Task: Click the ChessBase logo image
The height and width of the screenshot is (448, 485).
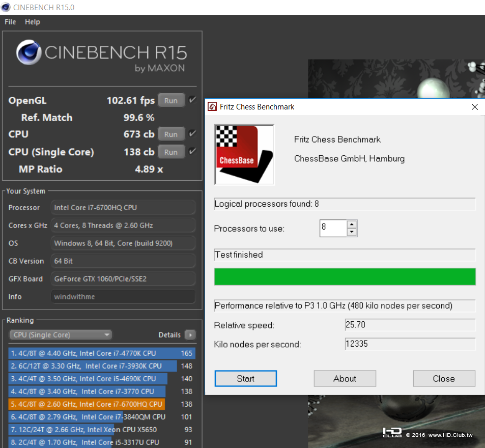Action: pyautogui.click(x=244, y=155)
